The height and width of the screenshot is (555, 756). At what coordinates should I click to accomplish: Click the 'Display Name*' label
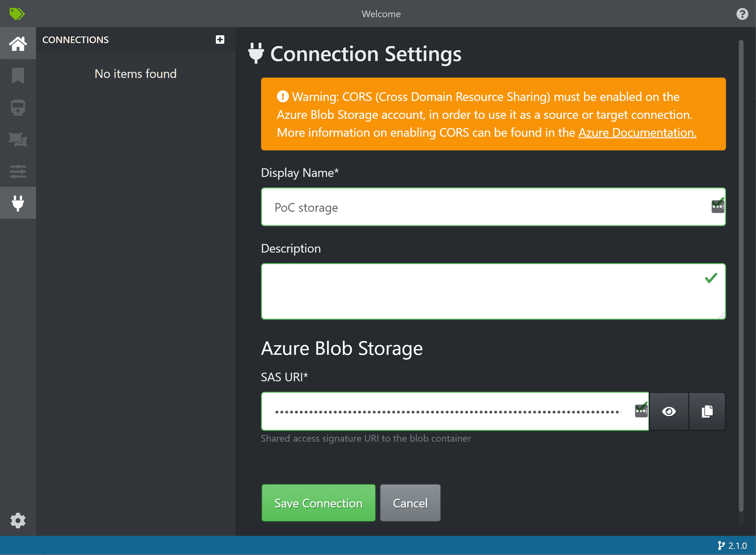tap(300, 173)
